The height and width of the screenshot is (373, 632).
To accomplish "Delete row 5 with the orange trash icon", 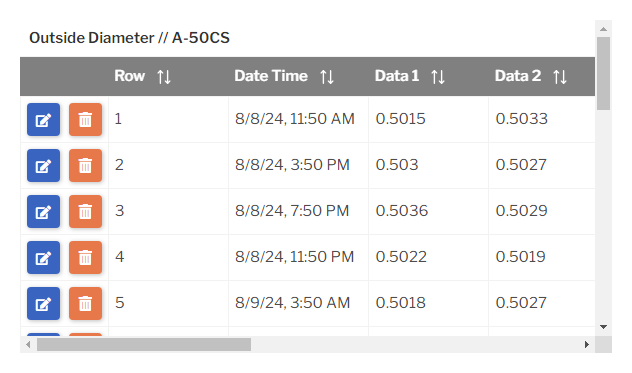I will (85, 303).
